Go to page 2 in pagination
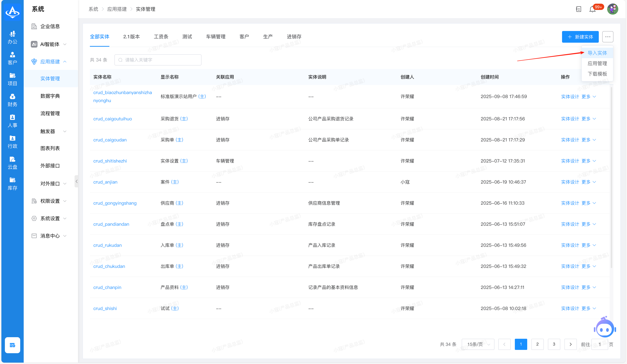Screen dimensions: 627x364 pos(537,344)
